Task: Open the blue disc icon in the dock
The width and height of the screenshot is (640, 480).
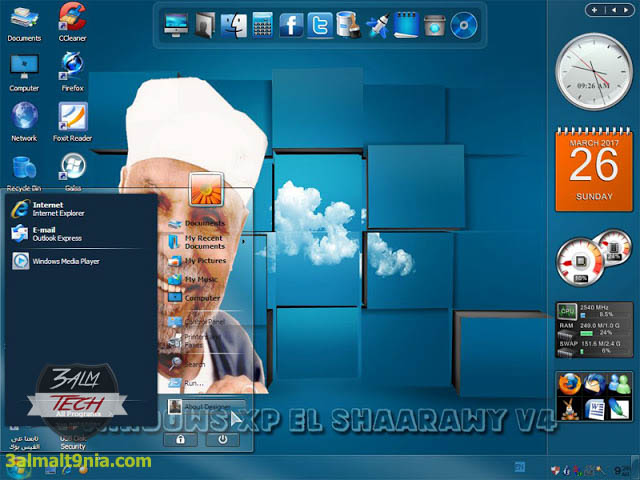Action: pyautogui.click(x=464, y=25)
